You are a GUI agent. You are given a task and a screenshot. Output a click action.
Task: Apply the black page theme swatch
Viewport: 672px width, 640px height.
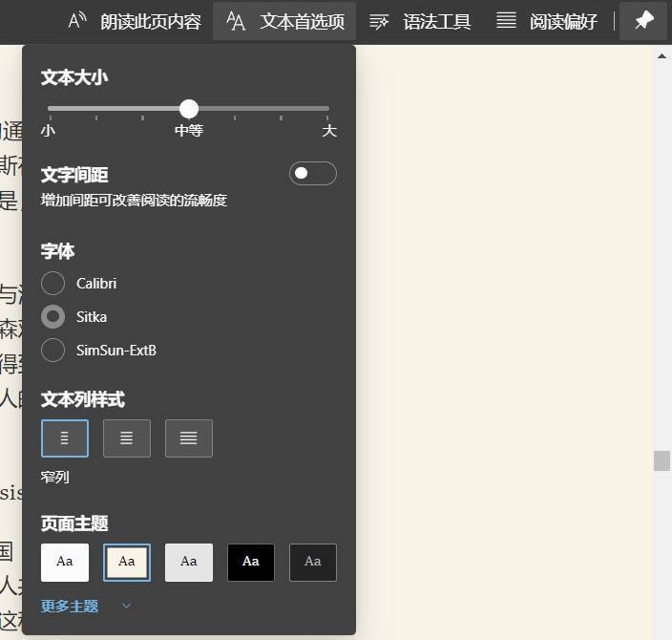click(x=251, y=562)
